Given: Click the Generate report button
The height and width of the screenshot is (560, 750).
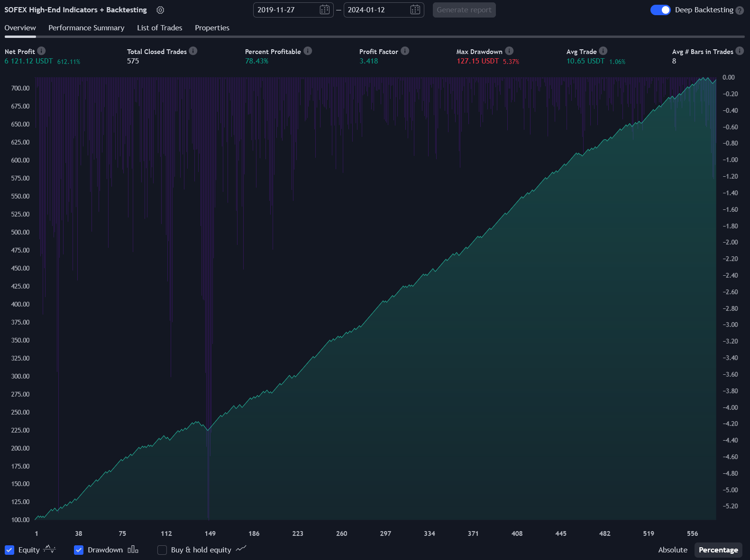Looking at the screenshot, I should 464,10.
